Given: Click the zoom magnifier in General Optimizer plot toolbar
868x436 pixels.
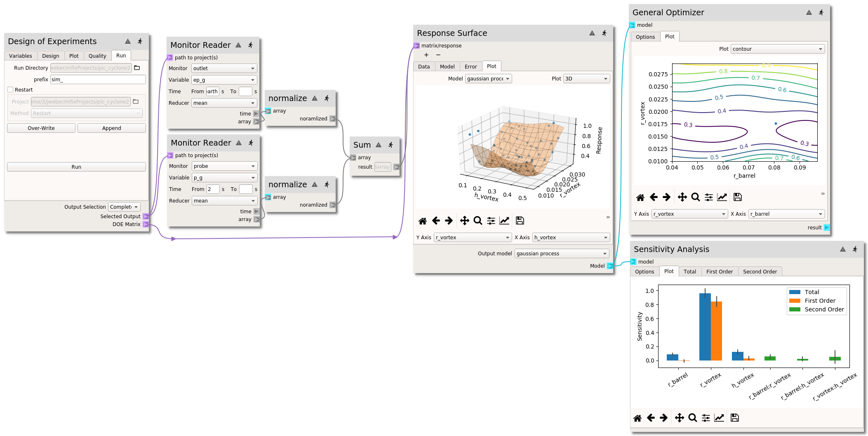Looking at the screenshot, I should click(x=695, y=197).
